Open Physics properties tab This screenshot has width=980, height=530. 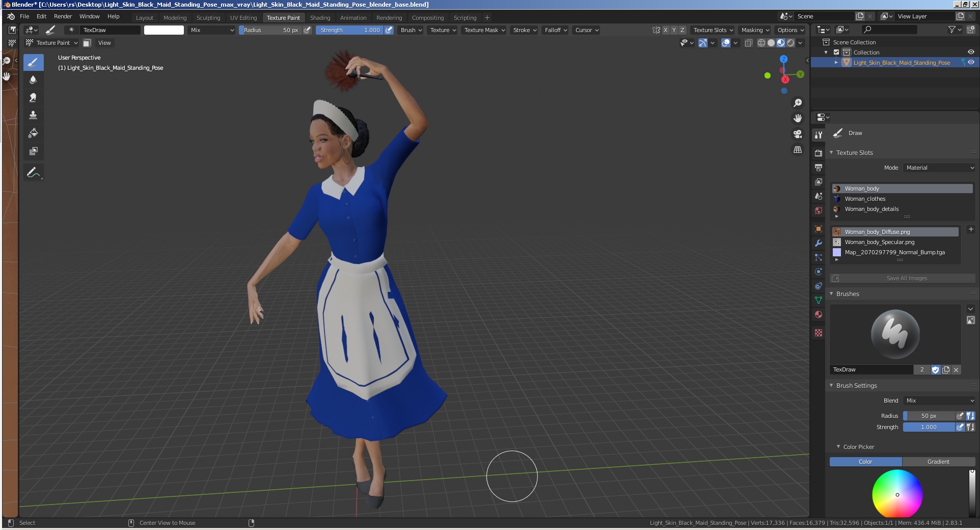coord(819,272)
